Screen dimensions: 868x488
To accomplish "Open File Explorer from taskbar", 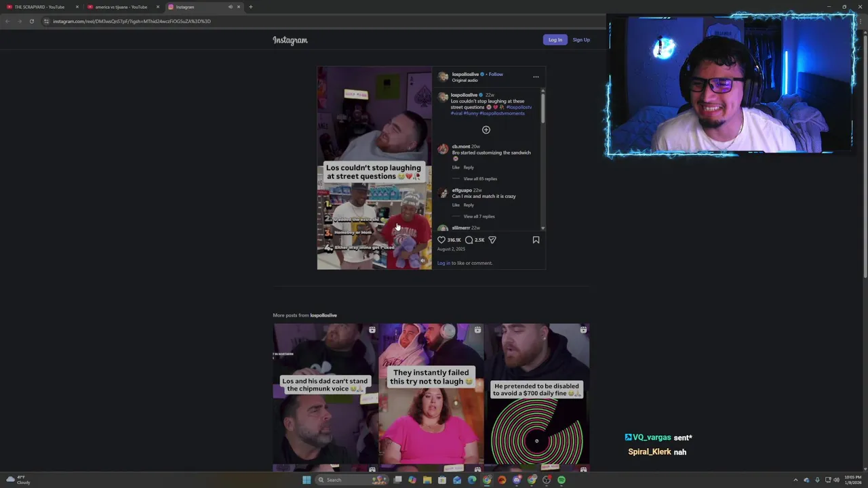I will pyautogui.click(x=427, y=480).
